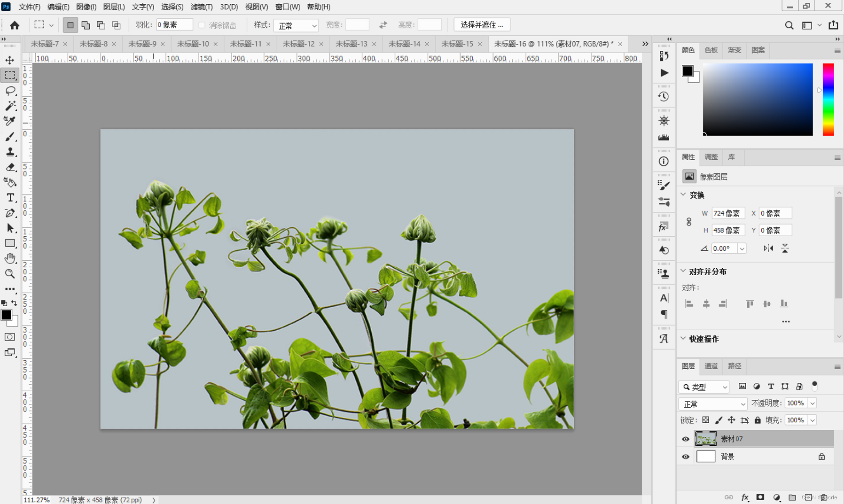The width and height of the screenshot is (844, 504).
Task: Click the 羽化 feather input field
Action: (x=174, y=25)
